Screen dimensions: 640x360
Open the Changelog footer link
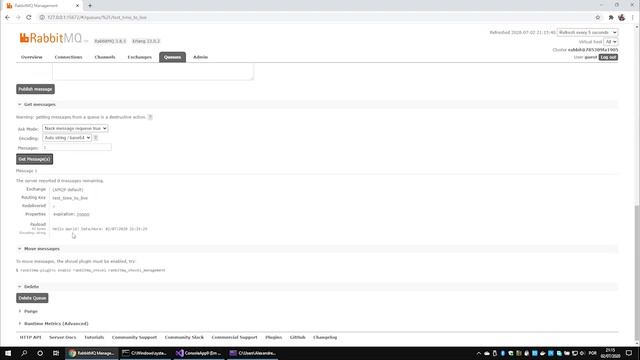tap(325, 338)
